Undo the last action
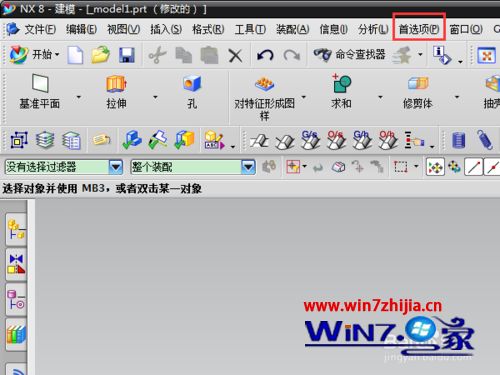The height and width of the screenshot is (375, 500). (x=265, y=55)
